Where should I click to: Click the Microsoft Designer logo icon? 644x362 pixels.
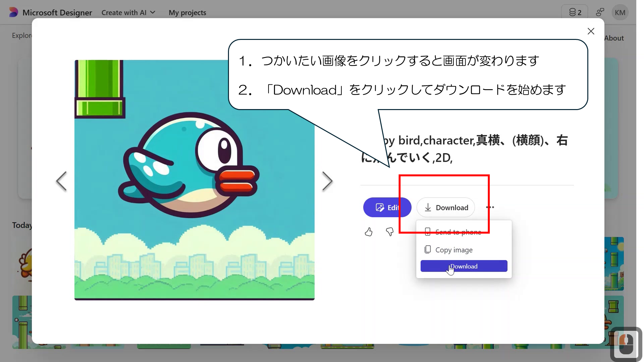point(14,12)
